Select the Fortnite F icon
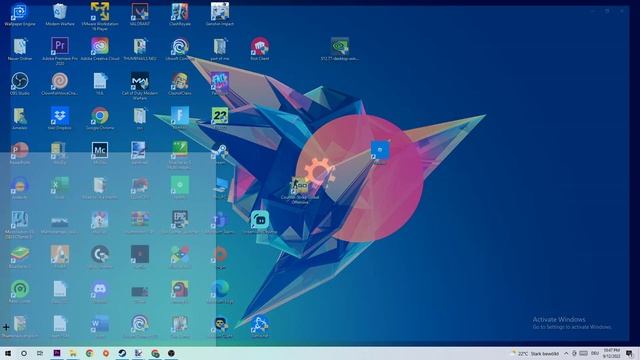 180,116
